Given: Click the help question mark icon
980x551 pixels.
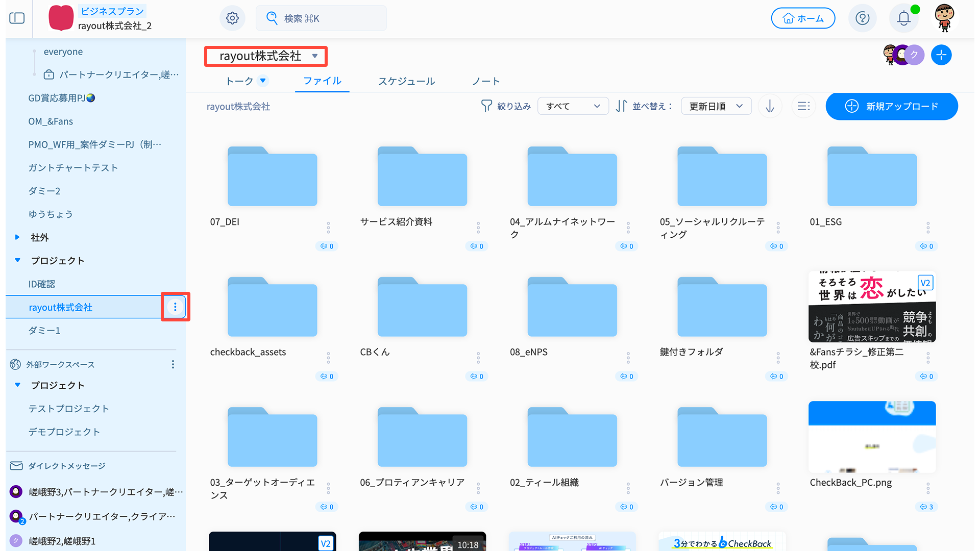Looking at the screenshot, I should click(862, 18).
